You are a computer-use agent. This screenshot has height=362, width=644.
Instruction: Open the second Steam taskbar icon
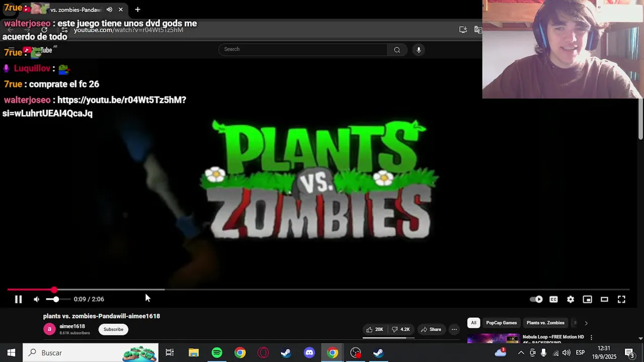pyautogui.click(x=378, y=353)
